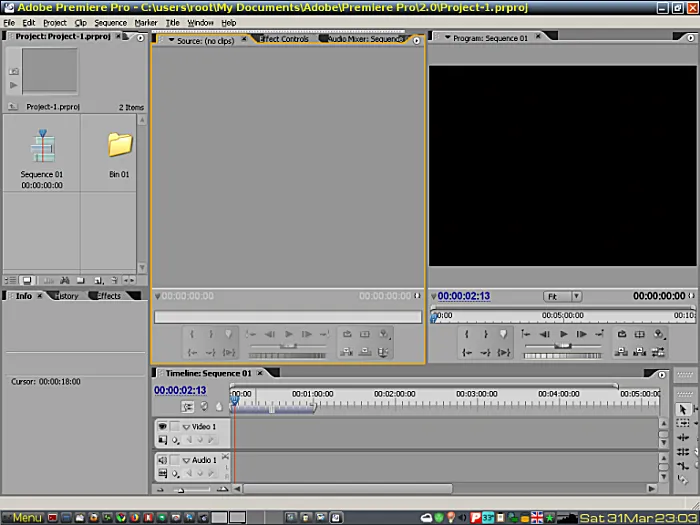Toggle Loop in Program monitor
Viewport: 700px width, 525px height.
(x=622, y=334)
